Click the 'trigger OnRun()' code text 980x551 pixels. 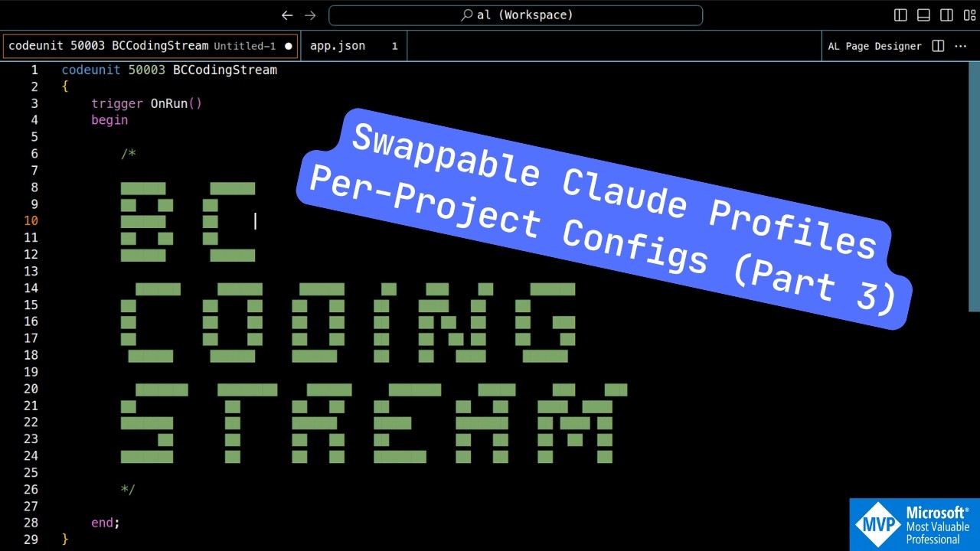coord(146,103)
